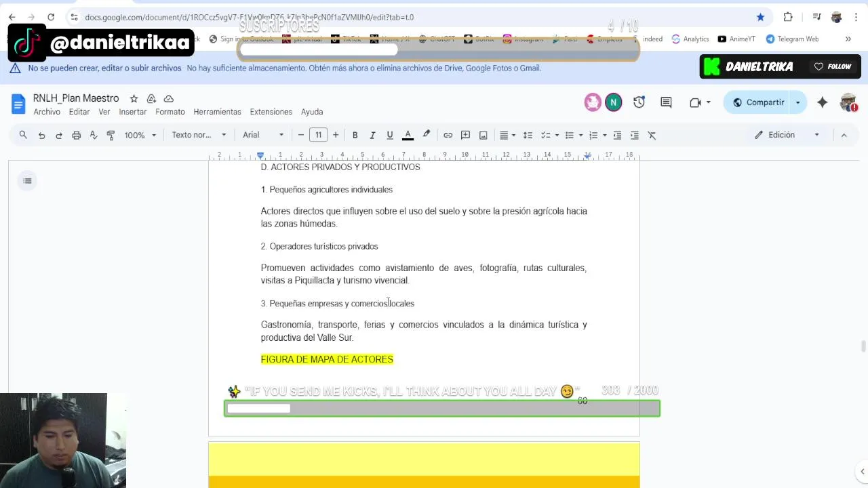
Task: Open the Analytics bookmark
Action: tap(690, 39)
